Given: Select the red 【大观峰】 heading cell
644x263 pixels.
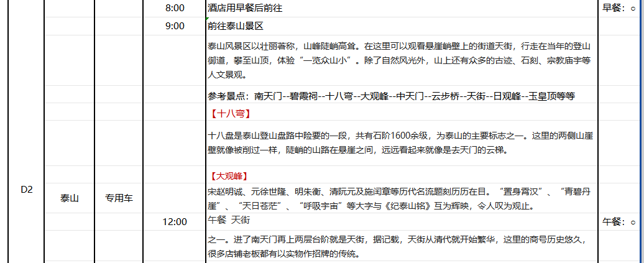Looking at the screenshot, I should [230, 176].
